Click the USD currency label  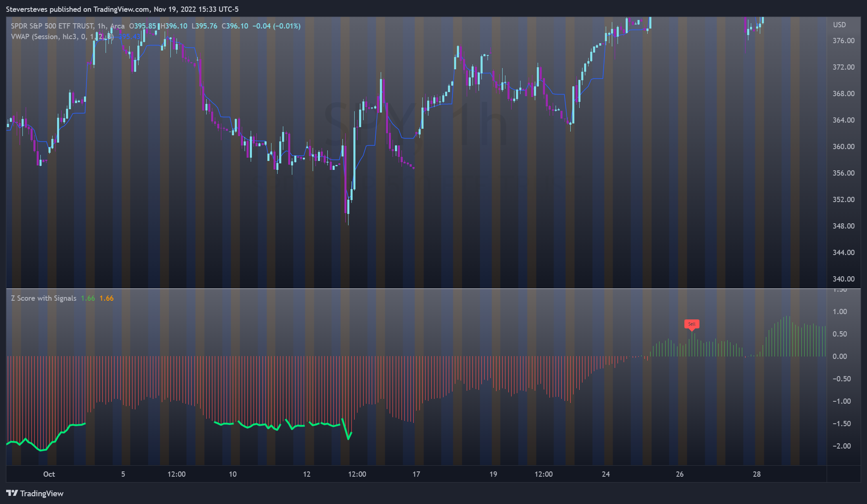pyautogui.click(x=839, y=25)
